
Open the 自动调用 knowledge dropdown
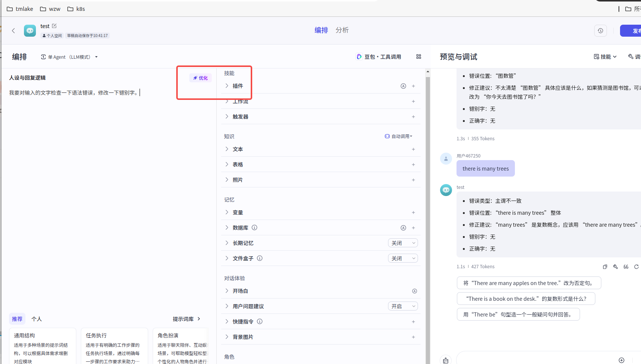[399, 136]
